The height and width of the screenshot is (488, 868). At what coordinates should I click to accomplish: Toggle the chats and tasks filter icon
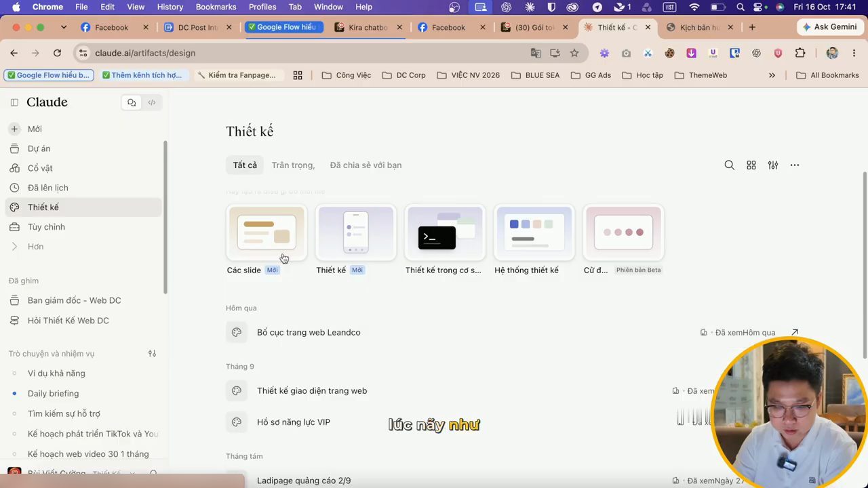tap(152, 353)
